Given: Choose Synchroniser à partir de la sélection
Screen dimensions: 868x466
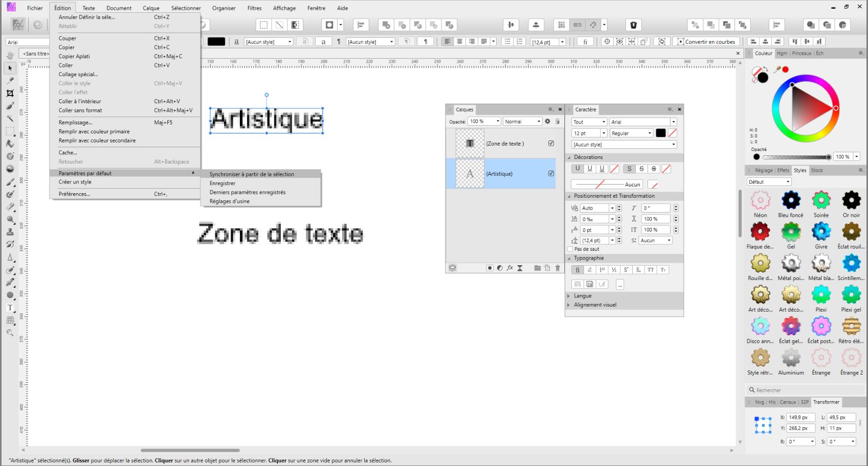Looking at the screenshot, I should 252,174.
